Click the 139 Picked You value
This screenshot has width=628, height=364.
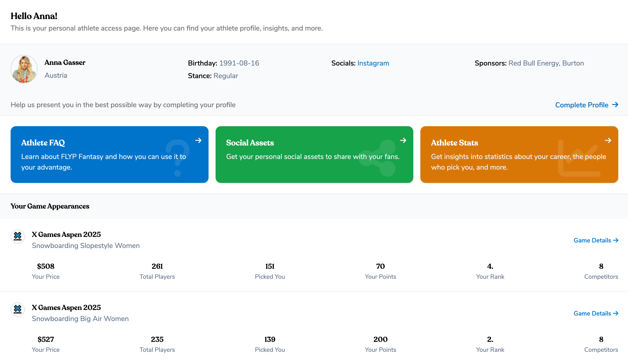270,339
